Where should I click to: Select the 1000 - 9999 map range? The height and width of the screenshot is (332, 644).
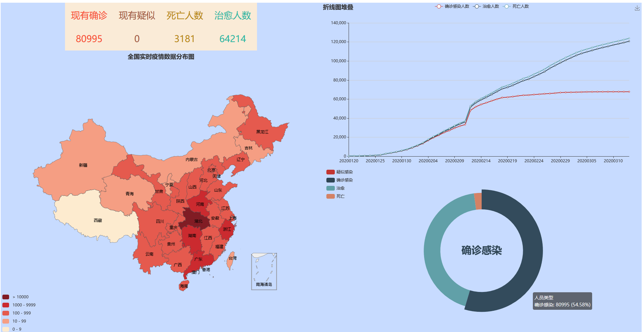pyautogui.click(x=6, y=305)
